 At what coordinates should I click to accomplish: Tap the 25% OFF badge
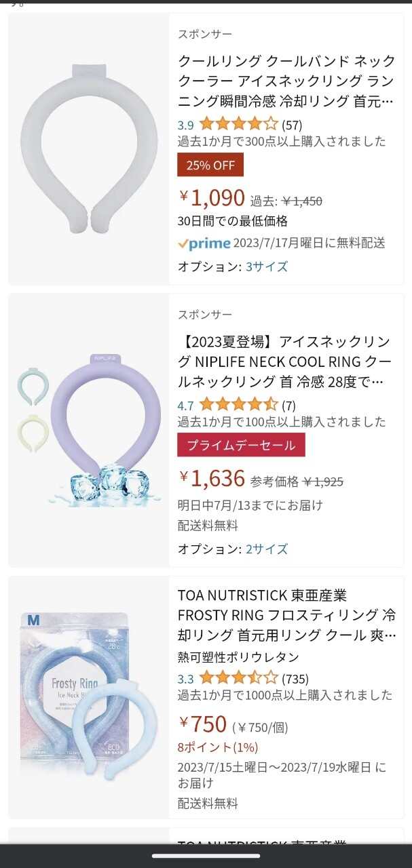pyautogui.click(x=210, y=165)
